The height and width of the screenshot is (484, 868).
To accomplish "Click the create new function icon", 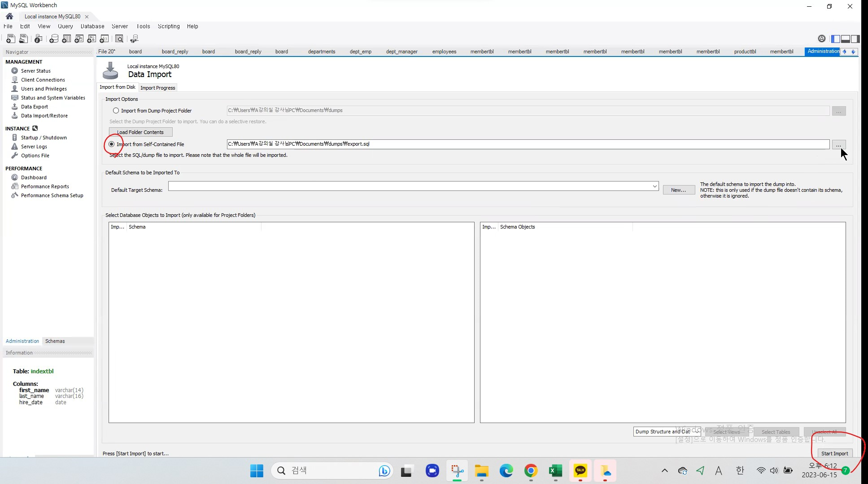I will (104, 39).
